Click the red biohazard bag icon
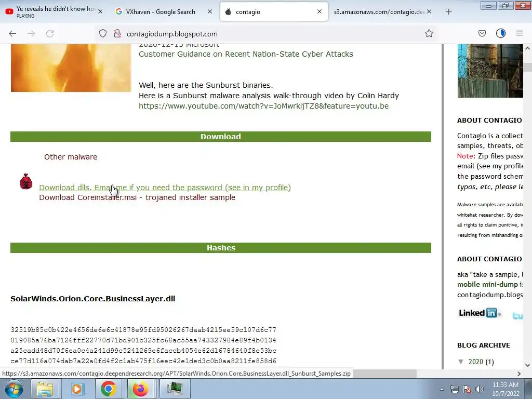Screen dimensions: 532x399 pos(26,181)
